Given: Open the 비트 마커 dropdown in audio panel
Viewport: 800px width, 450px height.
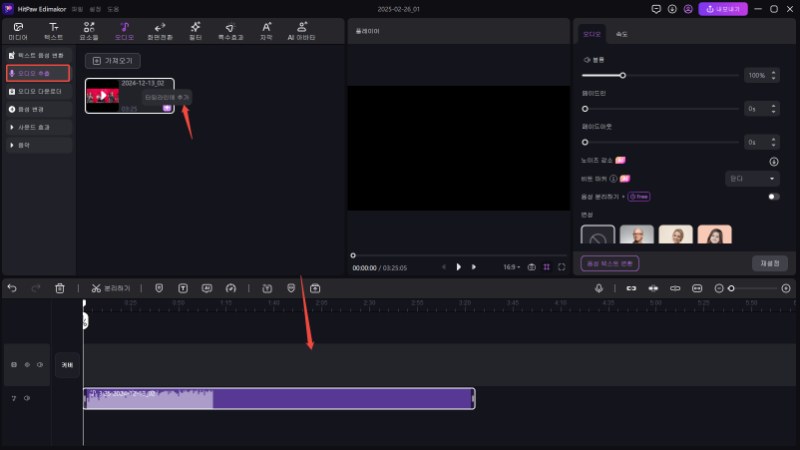Looking at the screenshot, I should 752,178.
